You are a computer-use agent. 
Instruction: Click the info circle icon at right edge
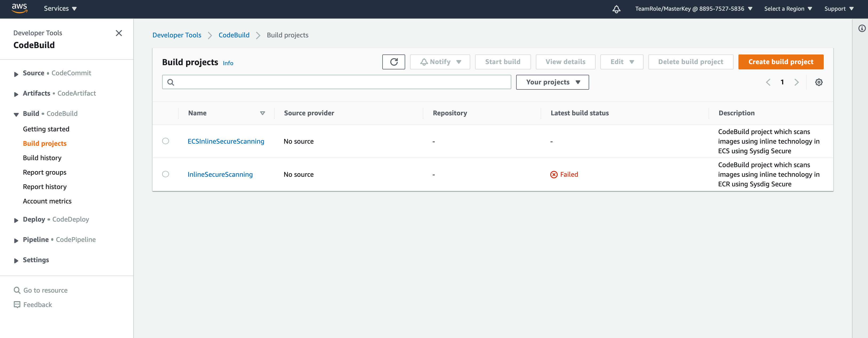tap(862, 28)
